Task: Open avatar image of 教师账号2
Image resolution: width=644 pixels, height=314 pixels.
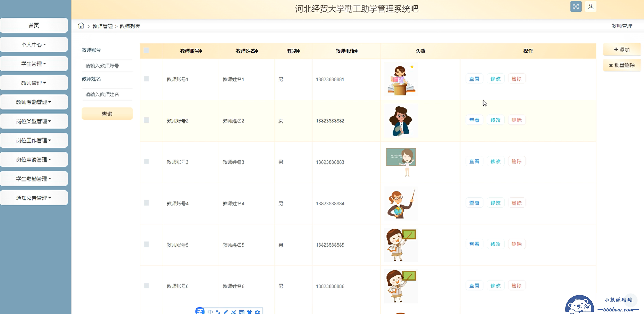Action: (401, 121)
